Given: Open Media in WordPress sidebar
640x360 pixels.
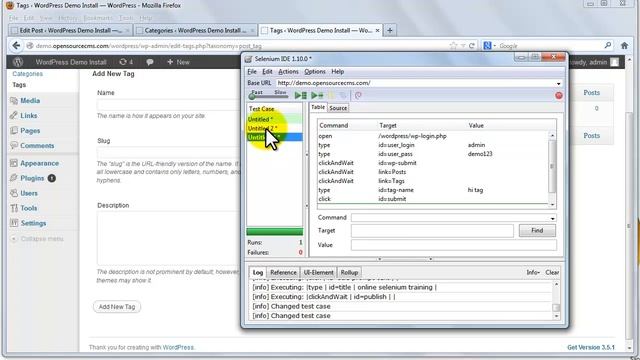Looking at the screenshot, I should click(30, 100).
